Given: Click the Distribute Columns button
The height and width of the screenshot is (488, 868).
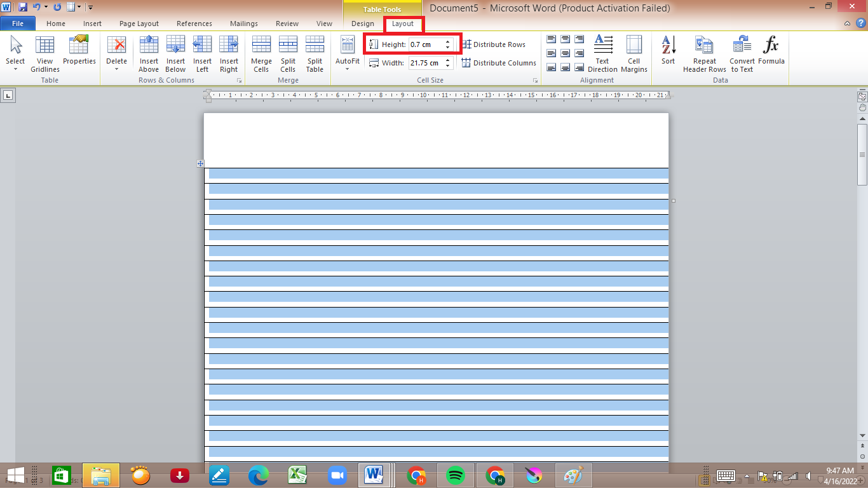Looking at the screenshot, I should pos(499,63).
